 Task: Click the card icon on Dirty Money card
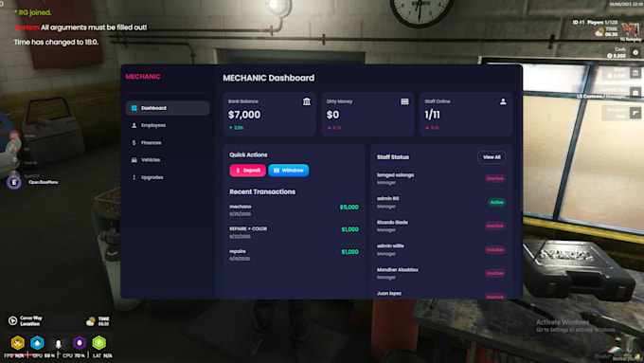click(404, 101)
